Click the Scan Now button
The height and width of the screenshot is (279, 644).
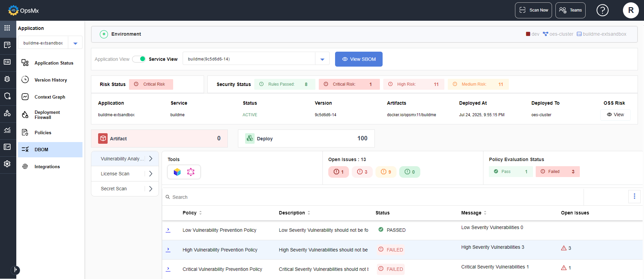point(533,10)
